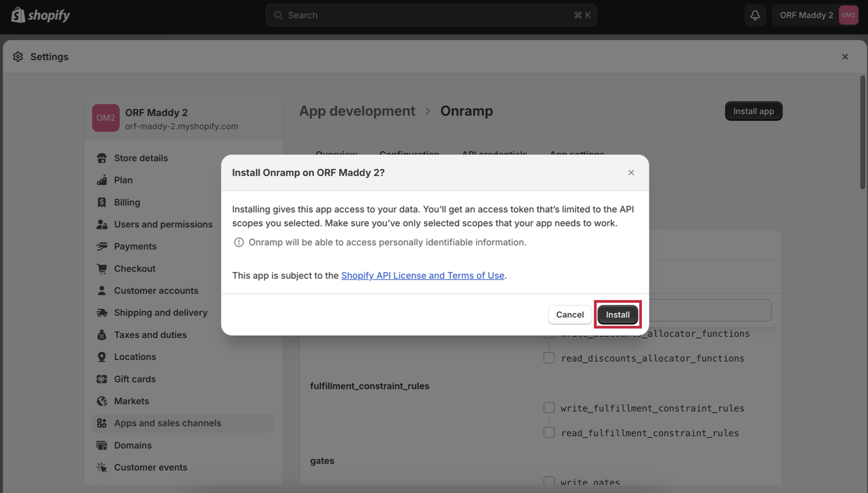Viewport: 868px width, 493px height.
Task: Click the Locations pin icon
Action: pos(102,357)
